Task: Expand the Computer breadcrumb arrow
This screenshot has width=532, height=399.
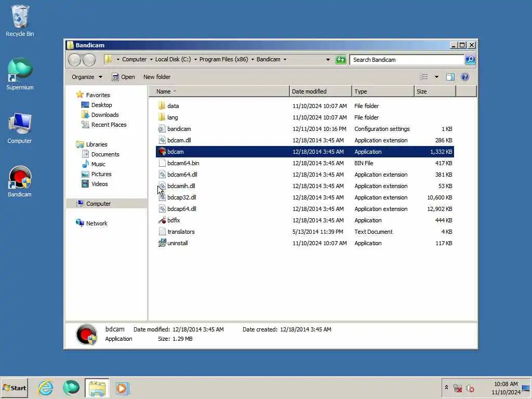Action: click(151, 60)
